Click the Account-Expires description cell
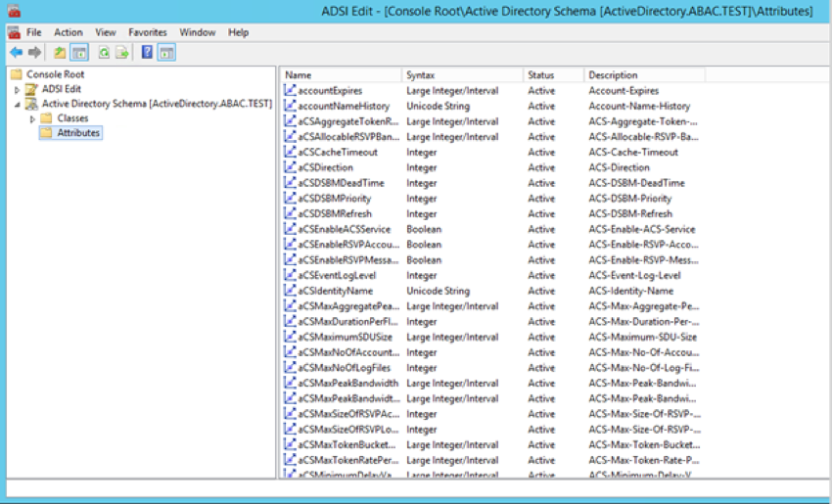The image size is (832, 504). click(x=624, y=90)
